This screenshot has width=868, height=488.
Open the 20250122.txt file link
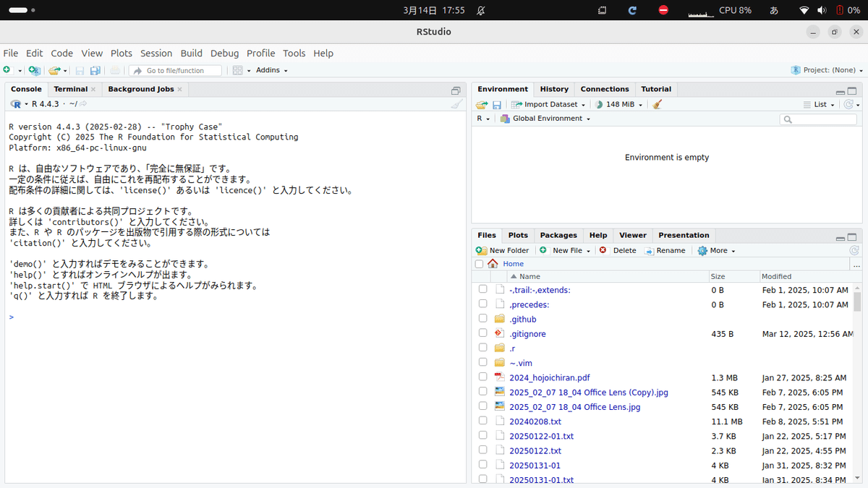pos(535,450)
